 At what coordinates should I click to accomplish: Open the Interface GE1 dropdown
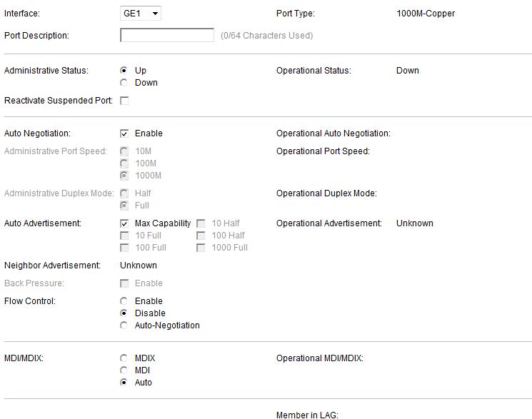coord(140,14)
